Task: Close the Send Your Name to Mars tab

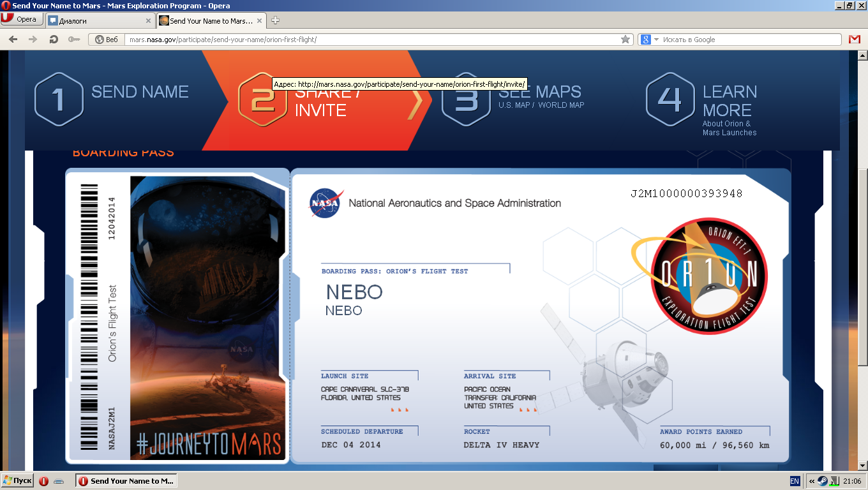Action: (259, 20)
